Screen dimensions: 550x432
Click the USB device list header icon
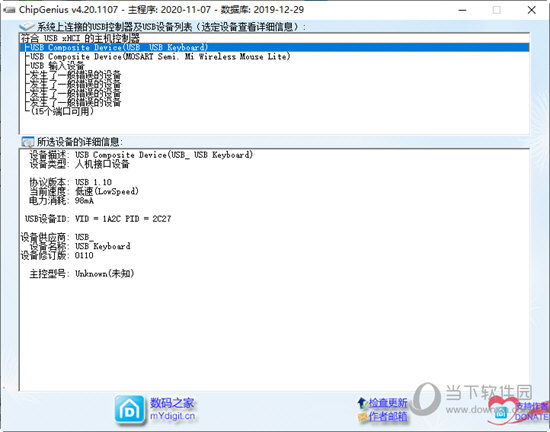27,27
